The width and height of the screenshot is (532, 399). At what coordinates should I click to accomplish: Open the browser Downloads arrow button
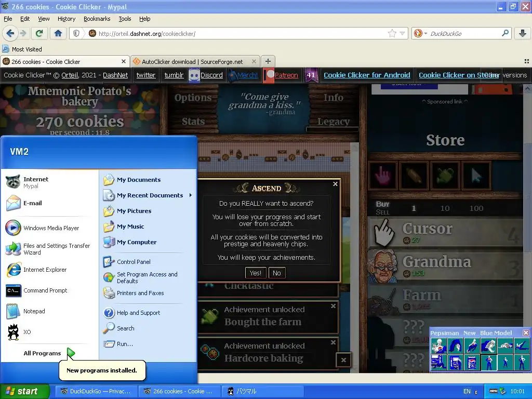tap(523, 33)
